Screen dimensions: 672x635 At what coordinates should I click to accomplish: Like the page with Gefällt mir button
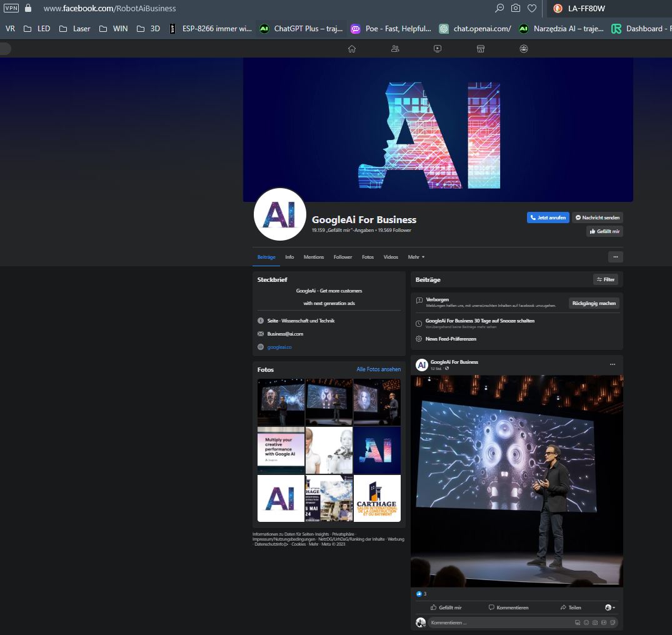[604, 231]
